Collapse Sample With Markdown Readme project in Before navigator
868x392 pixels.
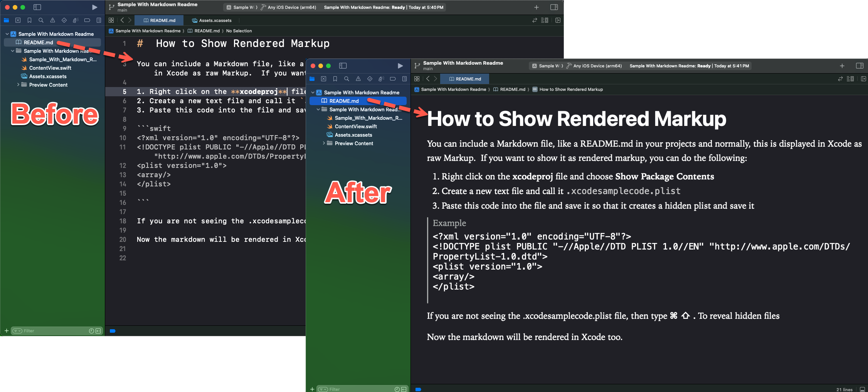7,34
